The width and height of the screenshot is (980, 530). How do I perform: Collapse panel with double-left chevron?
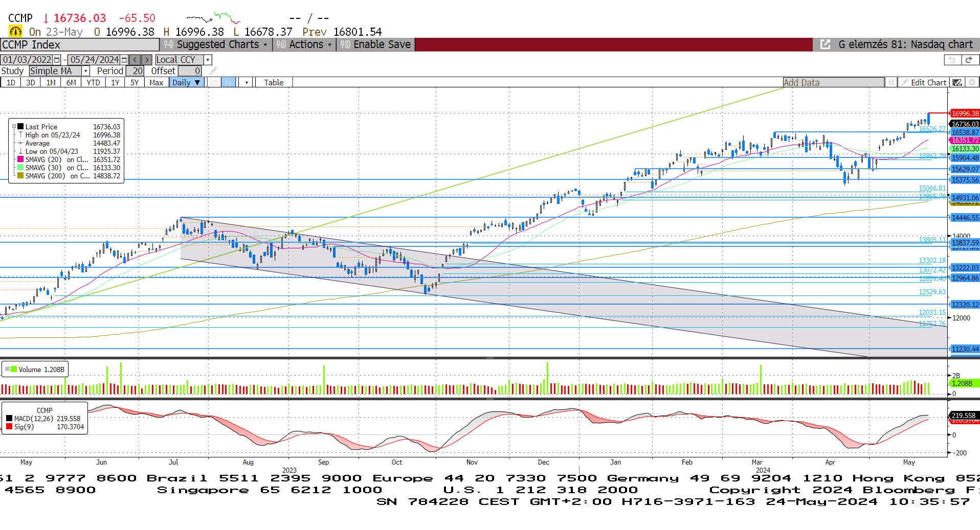tap(892, 82)
